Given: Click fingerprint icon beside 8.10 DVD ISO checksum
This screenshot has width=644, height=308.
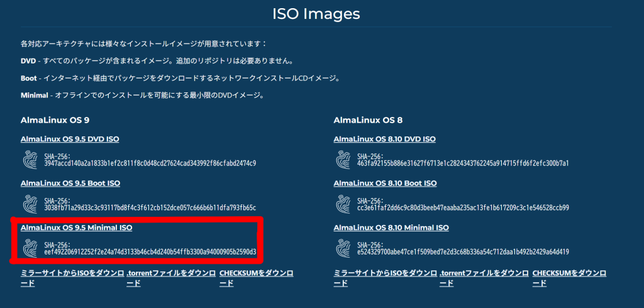Looking at the screenshot, I should (343, 160).
